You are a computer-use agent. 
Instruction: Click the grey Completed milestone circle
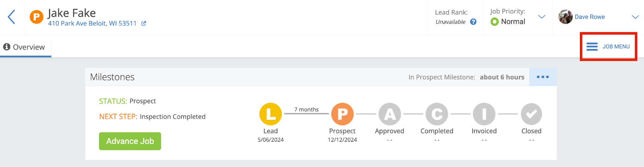(x=437, y=114)
